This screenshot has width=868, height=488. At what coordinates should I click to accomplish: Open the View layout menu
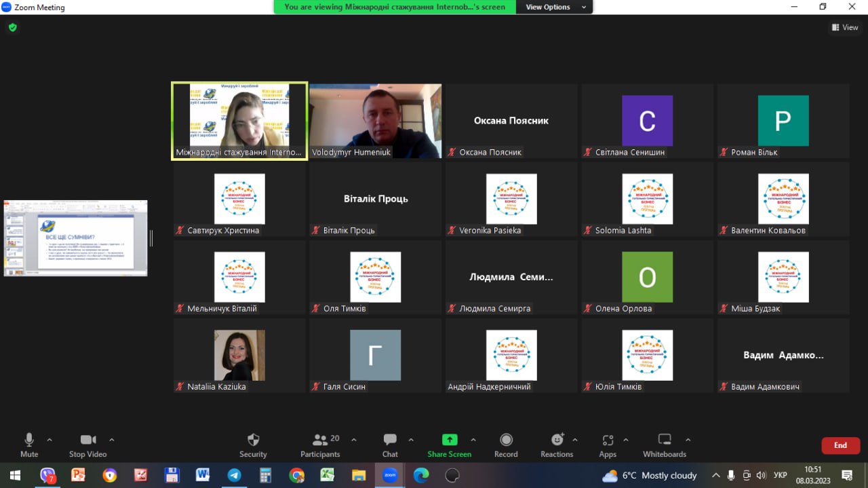pyautogui.click(x=845, y=28)
